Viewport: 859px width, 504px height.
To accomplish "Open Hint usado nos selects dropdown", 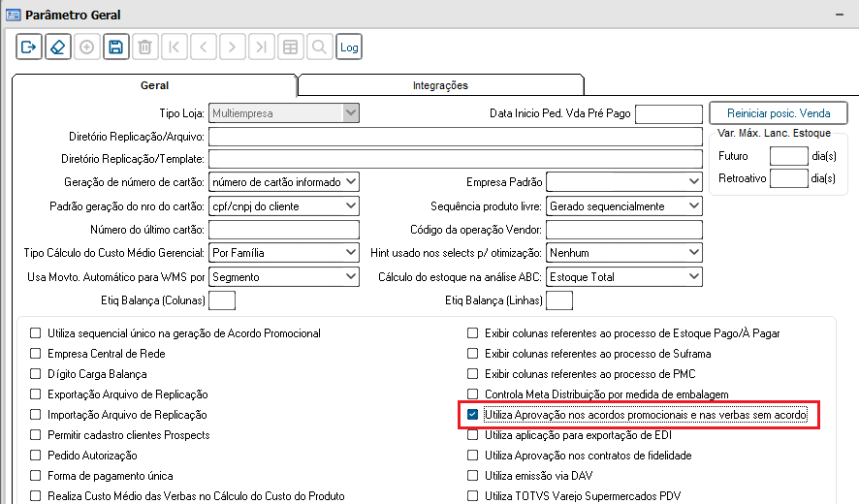I will click(624, 253).
